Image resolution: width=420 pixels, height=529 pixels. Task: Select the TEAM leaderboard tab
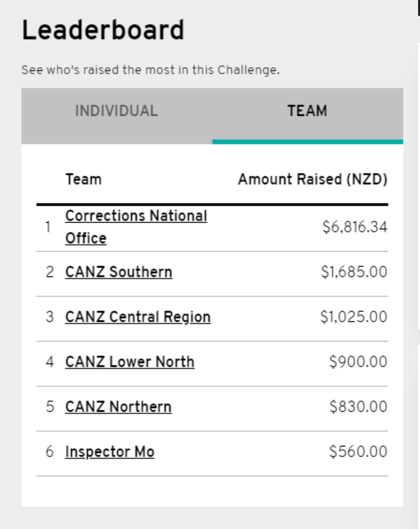pyautogui.click(x=307, y=111)
